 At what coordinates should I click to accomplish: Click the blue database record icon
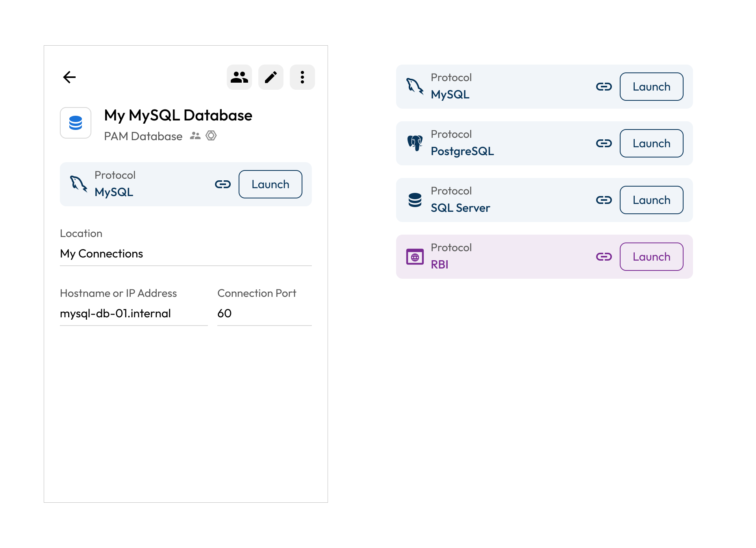(76, 123)
